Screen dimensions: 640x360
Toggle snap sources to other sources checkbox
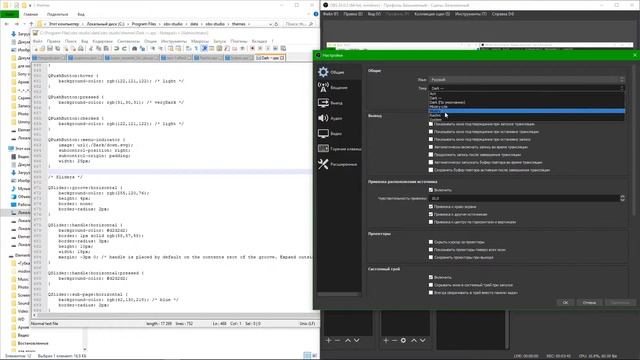[431, 214]
